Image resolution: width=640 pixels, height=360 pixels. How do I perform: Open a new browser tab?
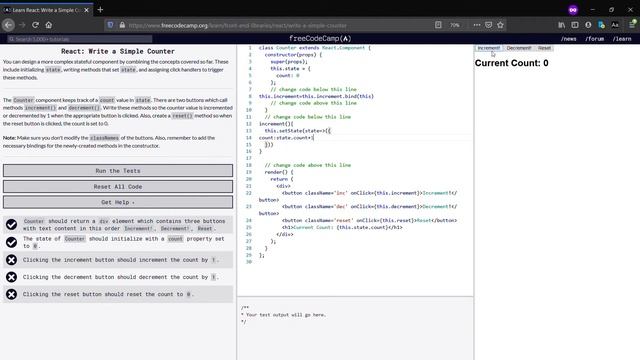pos(100,9)
